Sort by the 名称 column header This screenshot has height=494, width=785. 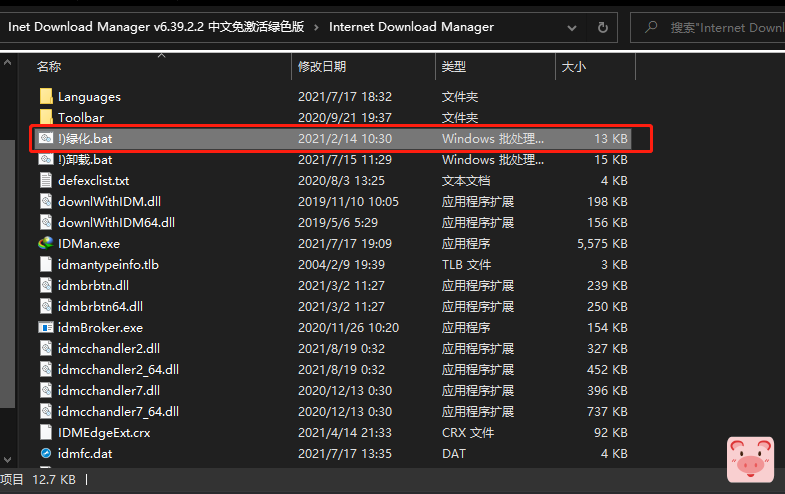click(49, 66)
